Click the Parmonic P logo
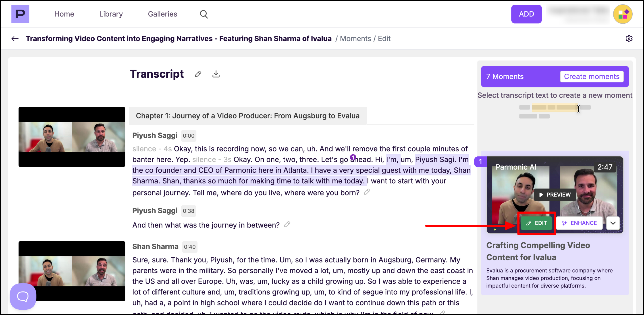This screenshot has width=644, height=315. coord(20,14)
